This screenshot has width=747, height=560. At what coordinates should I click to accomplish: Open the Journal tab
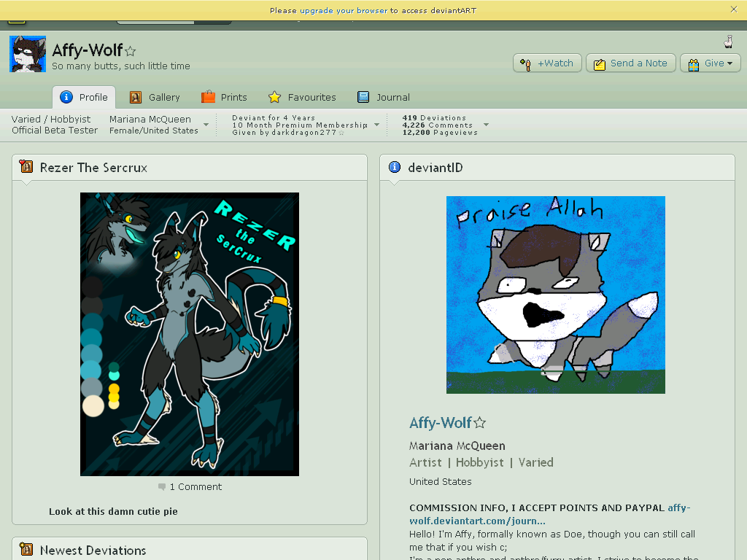(384, 97)
